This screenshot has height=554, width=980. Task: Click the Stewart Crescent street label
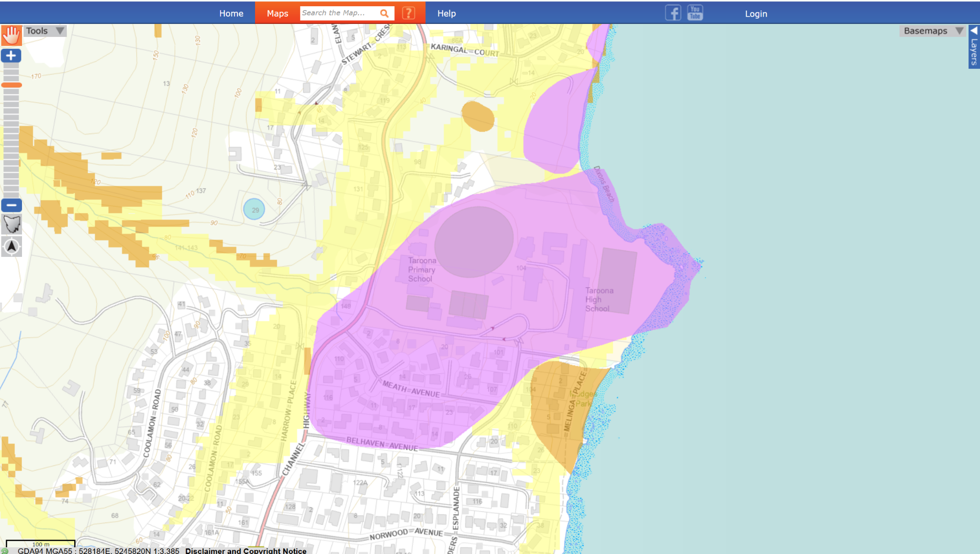tap(366, 44)
